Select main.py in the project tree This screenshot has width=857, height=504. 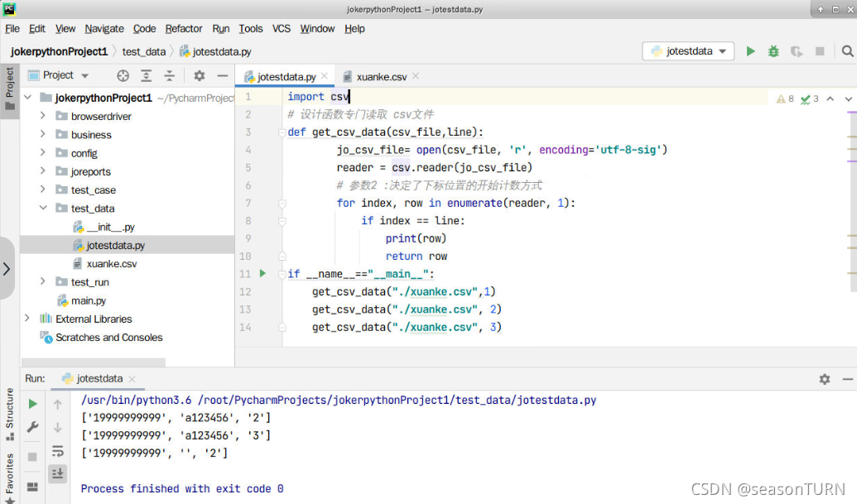(x=89, y=300)
